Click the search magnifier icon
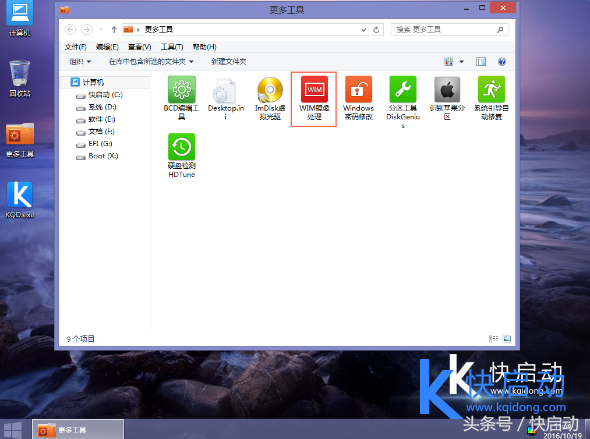 500,29
